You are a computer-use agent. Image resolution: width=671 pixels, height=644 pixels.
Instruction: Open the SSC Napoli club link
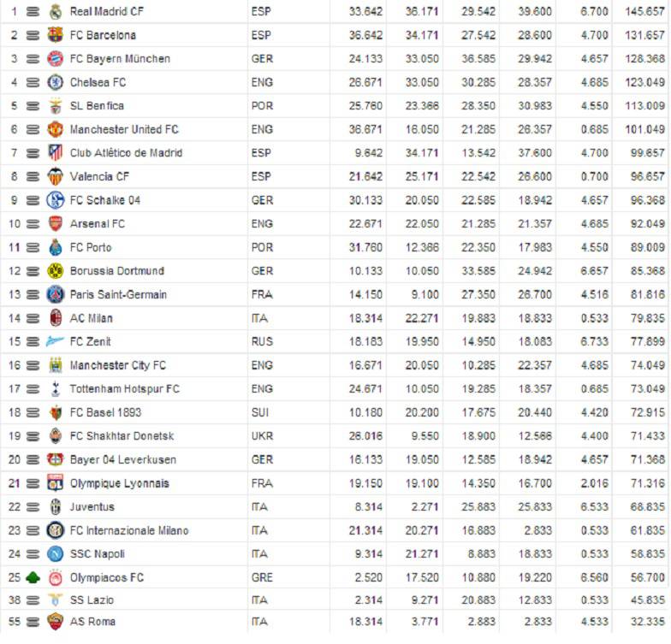coord(97,554)
